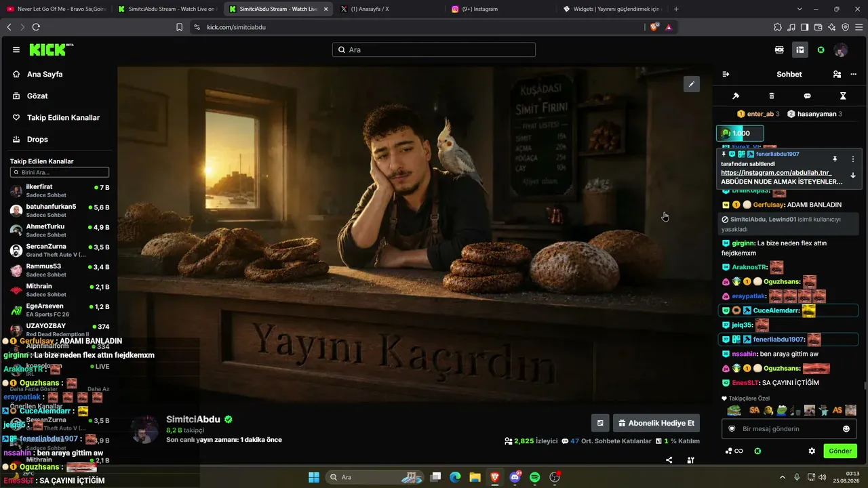Open File Explorer from the taskbar
Viewport: 868px width, 488px height.
click(475, 477)
